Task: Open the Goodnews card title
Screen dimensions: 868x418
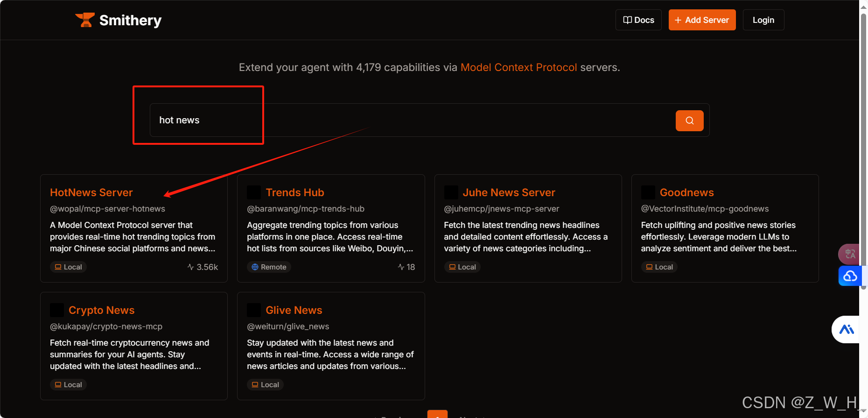Action: [687, 192]
